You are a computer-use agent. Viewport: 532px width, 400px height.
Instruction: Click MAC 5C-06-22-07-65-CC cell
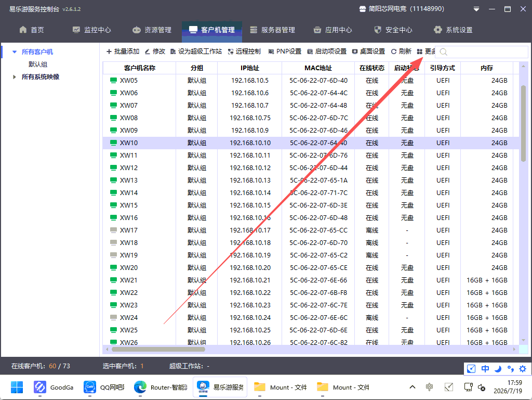pos(318,230)
